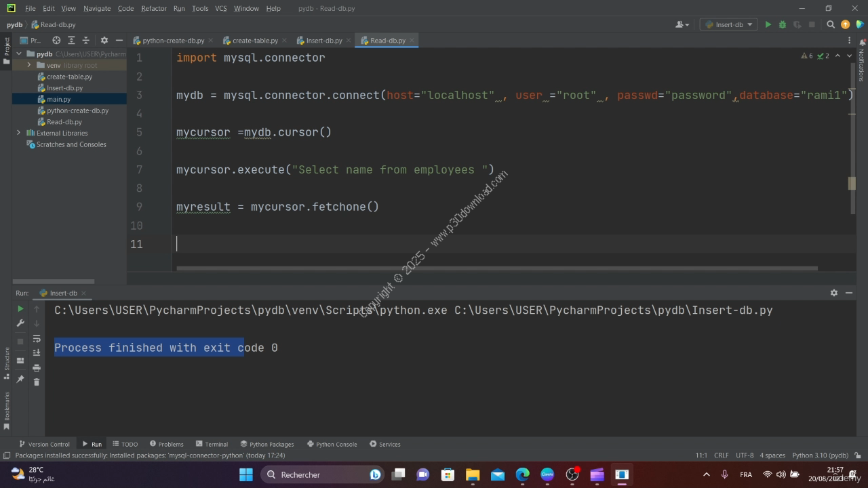The width and height of the screenshot is (868, 488).
Task: Select Insert-db.py in the project tree
Action: 64,88
